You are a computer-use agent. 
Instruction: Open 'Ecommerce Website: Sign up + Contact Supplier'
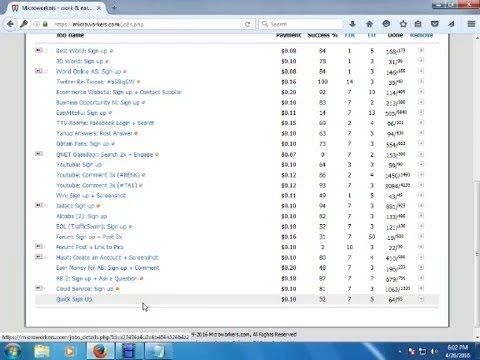tap(119, 92)
